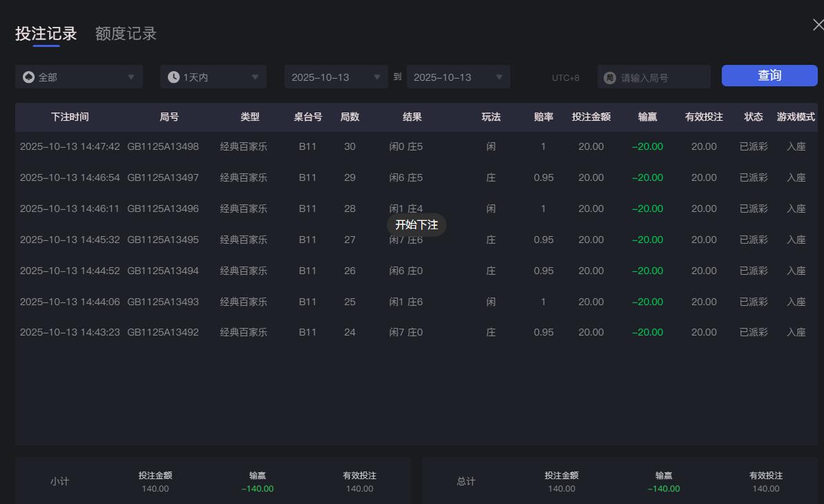Click the 结果 column header

pos(412,117)
